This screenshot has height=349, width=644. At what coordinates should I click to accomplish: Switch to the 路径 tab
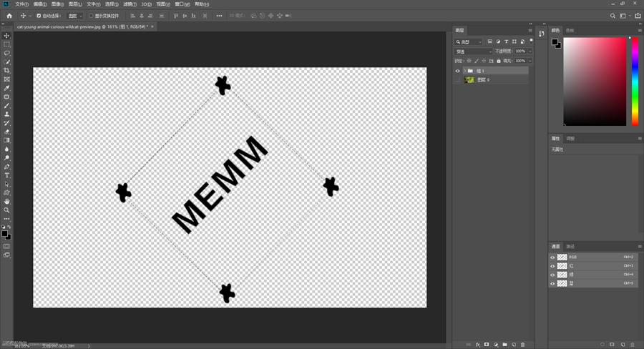coord(570,246)
